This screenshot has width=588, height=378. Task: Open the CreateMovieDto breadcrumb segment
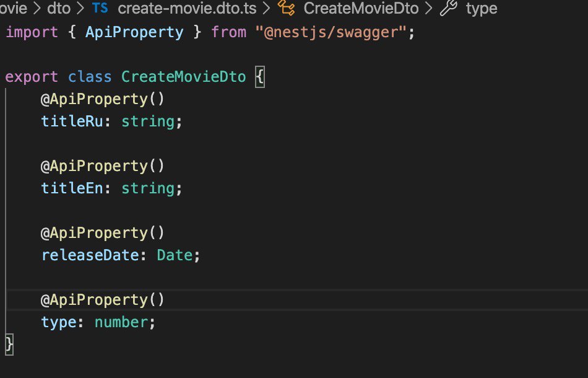pos(361,8)
